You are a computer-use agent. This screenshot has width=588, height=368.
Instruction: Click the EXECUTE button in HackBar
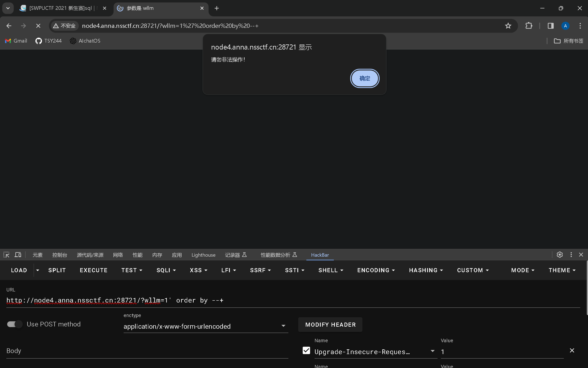94,270
